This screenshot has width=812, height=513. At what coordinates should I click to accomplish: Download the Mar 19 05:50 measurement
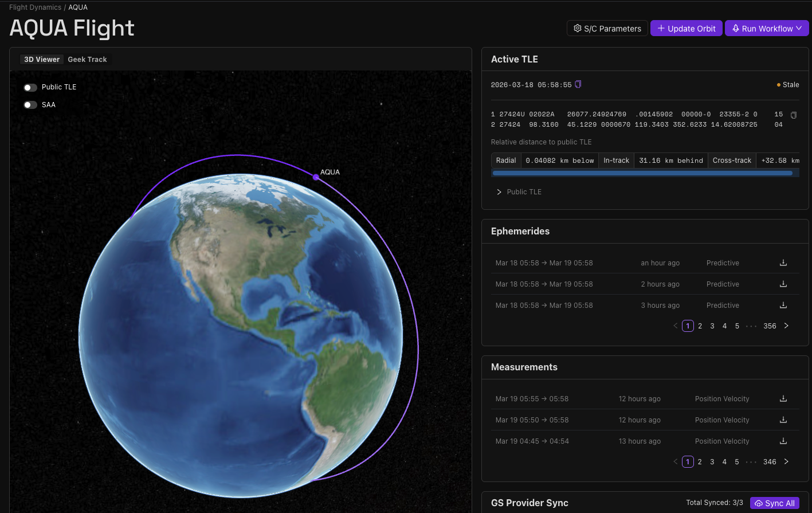pyautogui.click(x=783, y=420)
